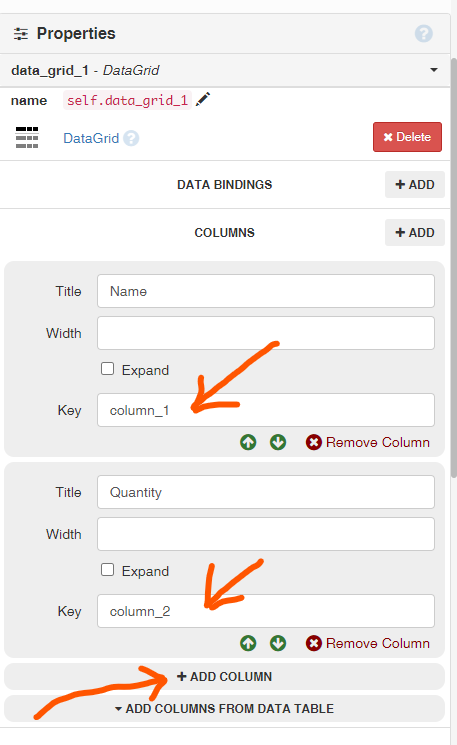Expand Add Columns From Data Table menu
457x745 pixels.
[224, 708]
